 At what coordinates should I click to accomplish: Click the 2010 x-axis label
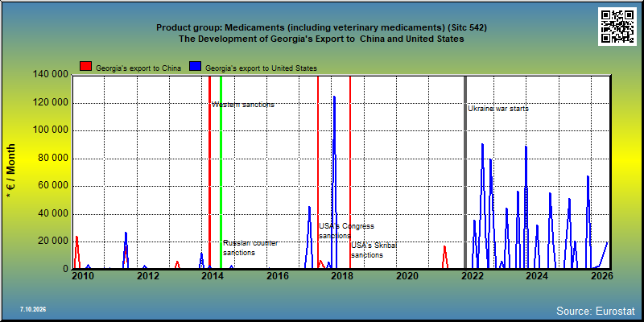[x=83, y=275]
